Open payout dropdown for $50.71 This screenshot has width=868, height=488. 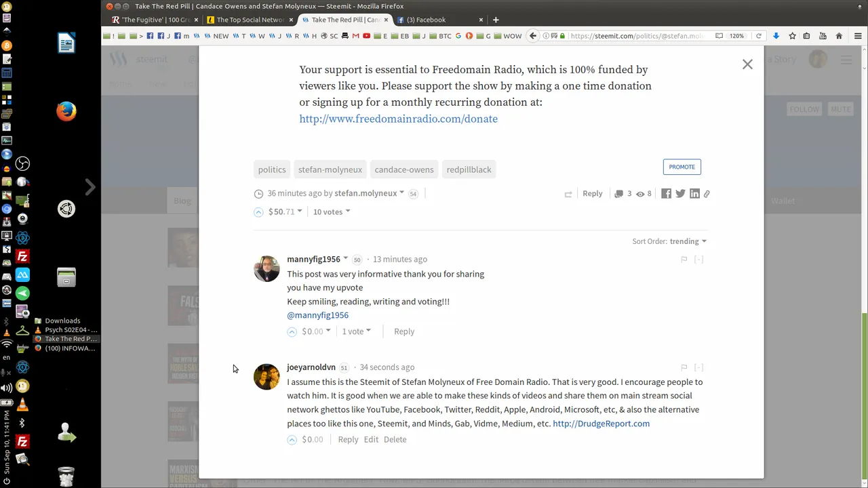[x=285, y=211]
